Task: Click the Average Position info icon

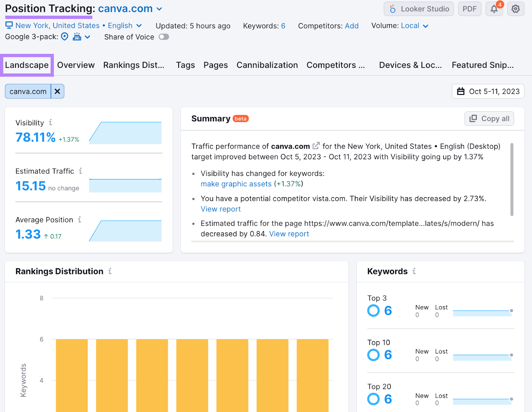Action: coord(79,219)
